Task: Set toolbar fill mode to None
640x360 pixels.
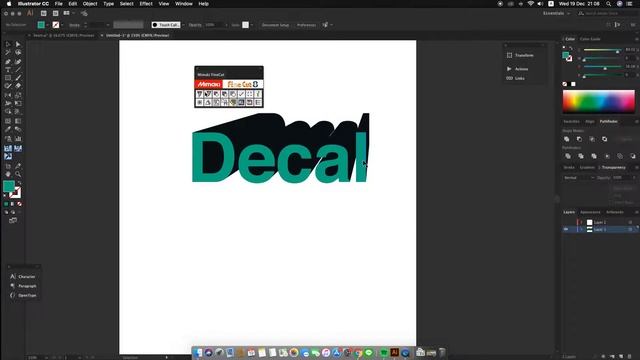Action: [19, 204]
